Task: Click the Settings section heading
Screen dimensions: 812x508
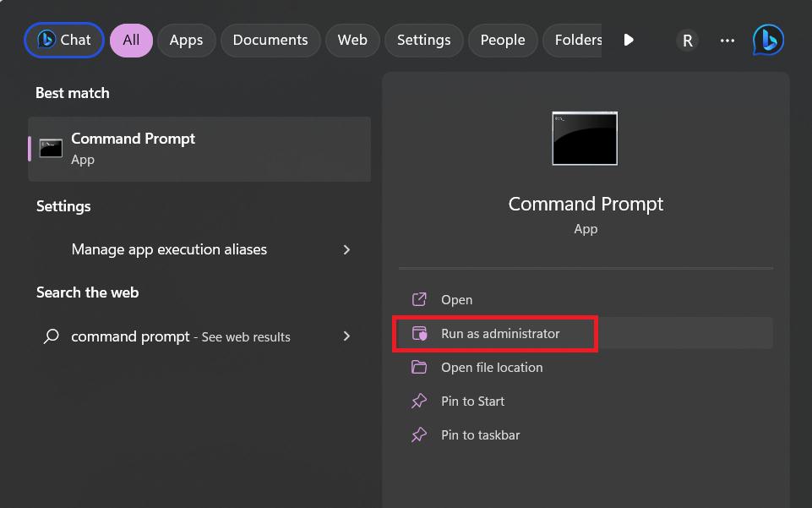Action: (x=63, y=206)
